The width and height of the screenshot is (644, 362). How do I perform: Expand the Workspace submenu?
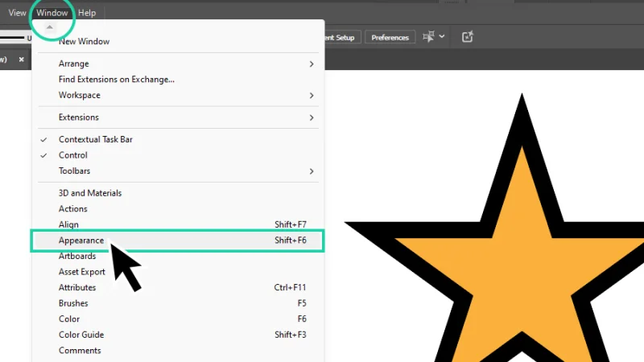(x=178, y=95)
